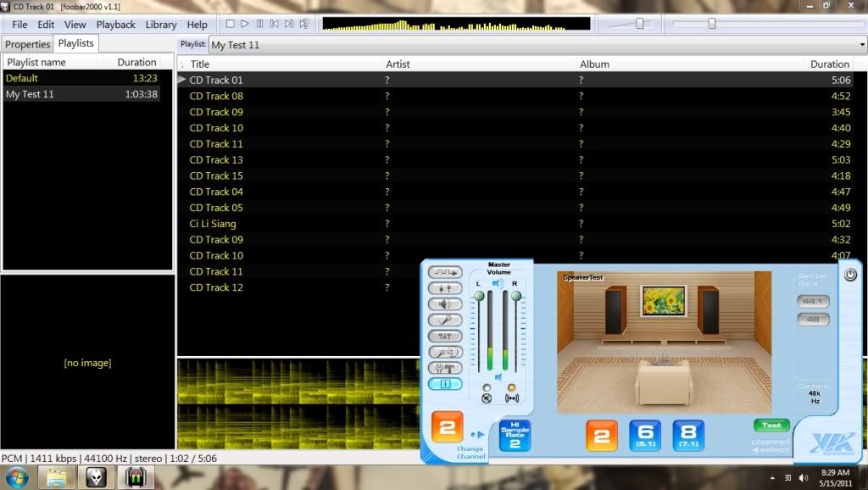The width and height of the screenshot is (868, 490).
Task: Pause the current track
Action: click(259, 24)
